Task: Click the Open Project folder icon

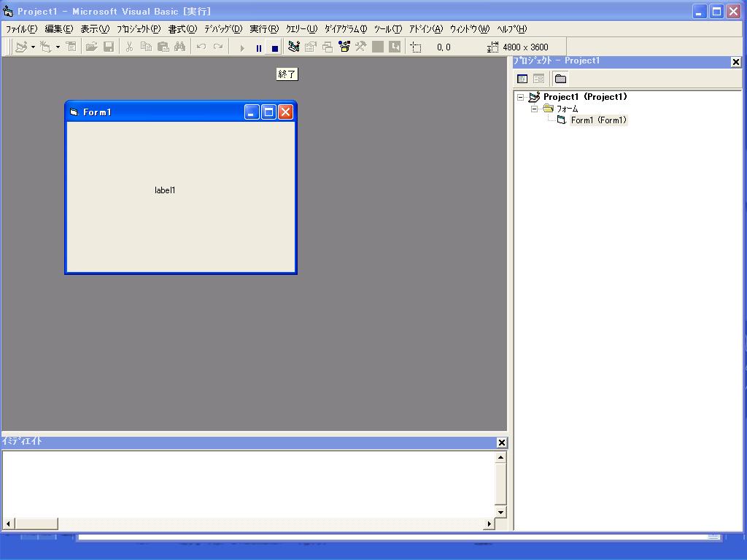Action: (91, 47)
